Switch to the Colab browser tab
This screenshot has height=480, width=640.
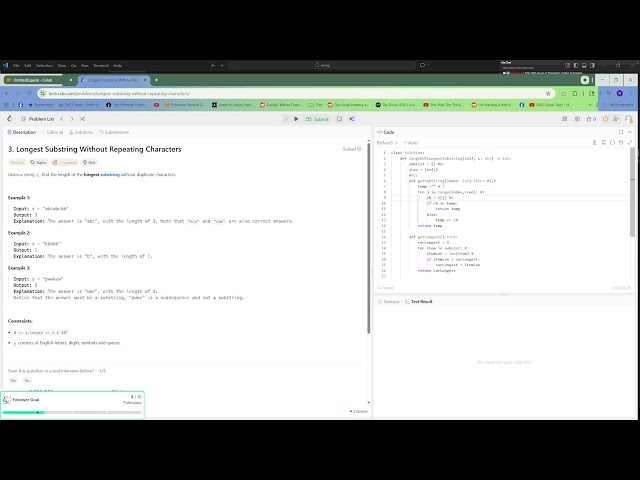[35, 80]
